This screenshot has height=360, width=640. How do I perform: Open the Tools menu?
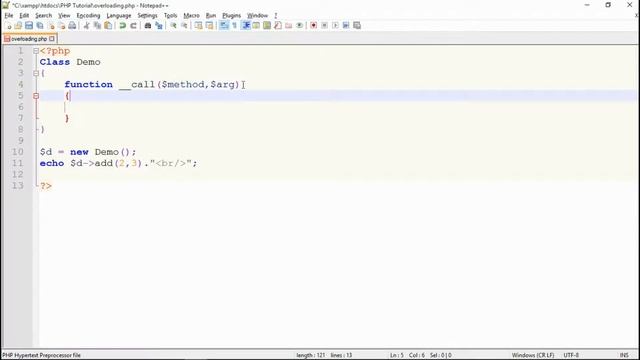tap(170, 16)
